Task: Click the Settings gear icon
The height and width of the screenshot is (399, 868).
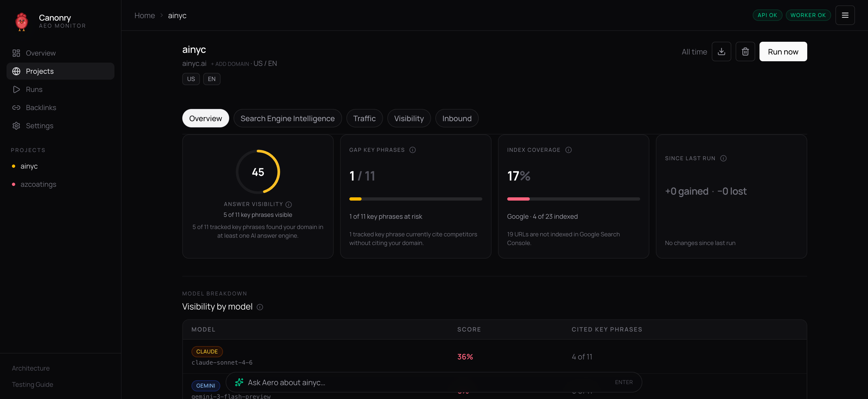Action: (x=17, y=126)
